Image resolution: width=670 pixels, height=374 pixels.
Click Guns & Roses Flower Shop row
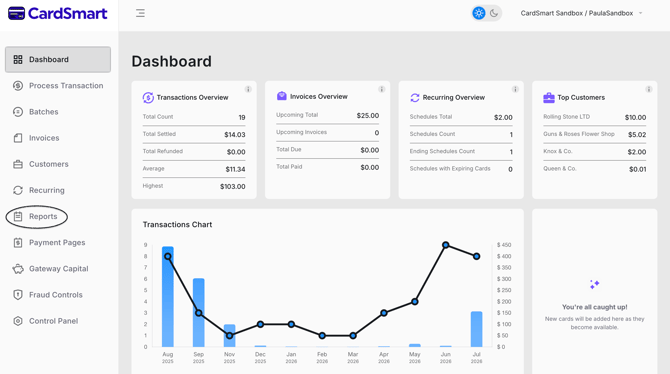coord(594,135)
